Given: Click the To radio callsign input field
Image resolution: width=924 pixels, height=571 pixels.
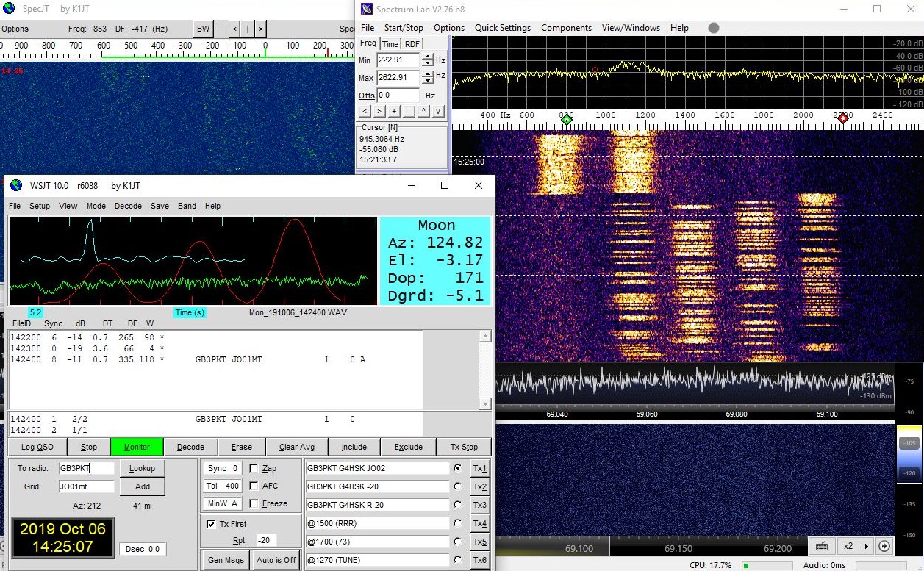Looking at the screenshot, I should tap(87, 468).
